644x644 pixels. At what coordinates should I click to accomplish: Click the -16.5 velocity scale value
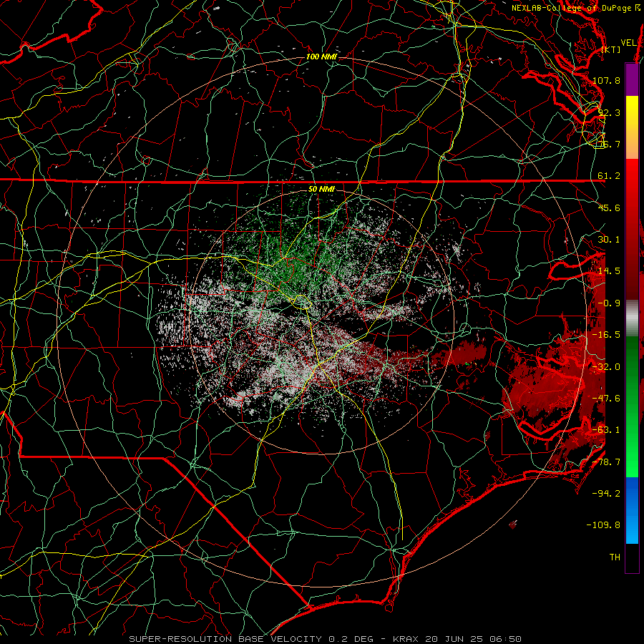(x=606, y=335)
